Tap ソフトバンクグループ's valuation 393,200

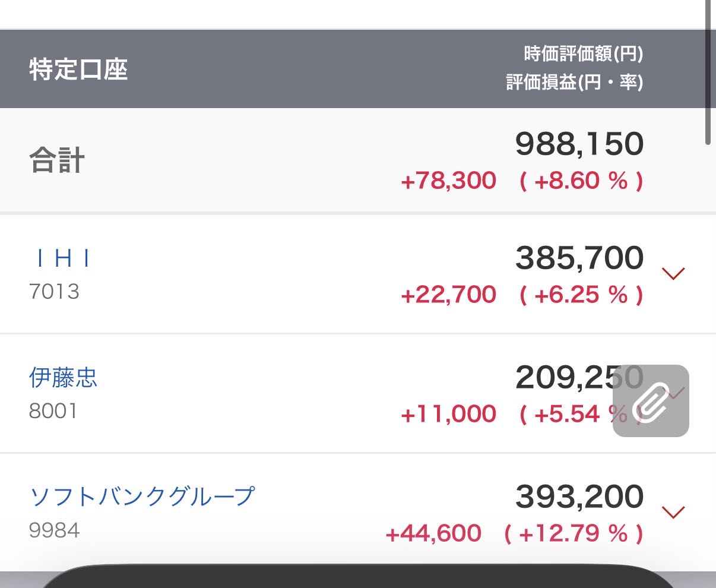pos(579,497)
